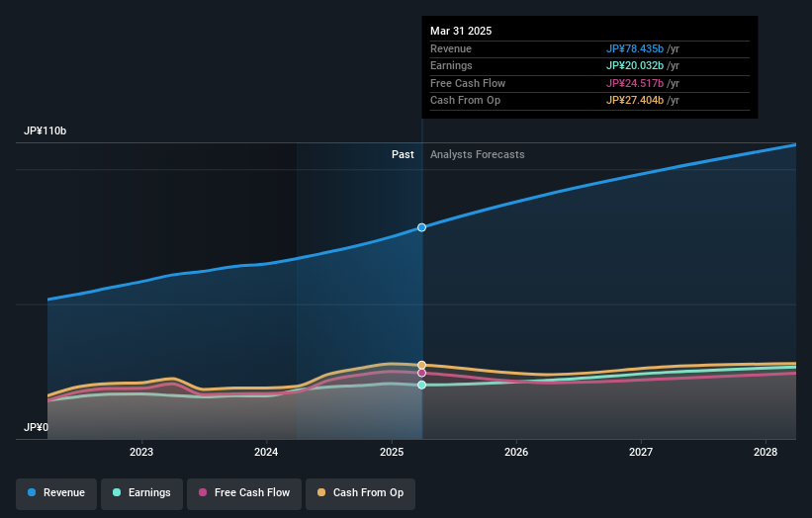The image size is (812, 518).
Task: Click the 2026 x-axis label
Action: [516, 452]
